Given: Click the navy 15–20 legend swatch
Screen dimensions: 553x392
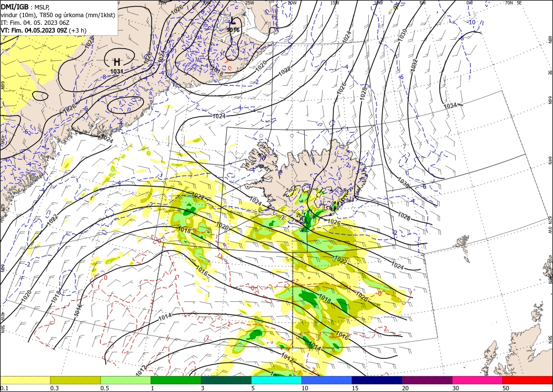Looking at the screenshot, I should 377,380.
